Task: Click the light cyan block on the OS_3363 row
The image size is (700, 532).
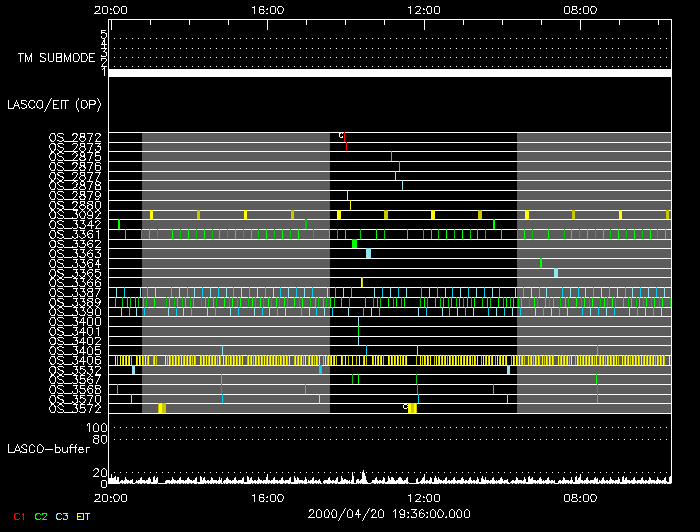Action: coord(368,253)
